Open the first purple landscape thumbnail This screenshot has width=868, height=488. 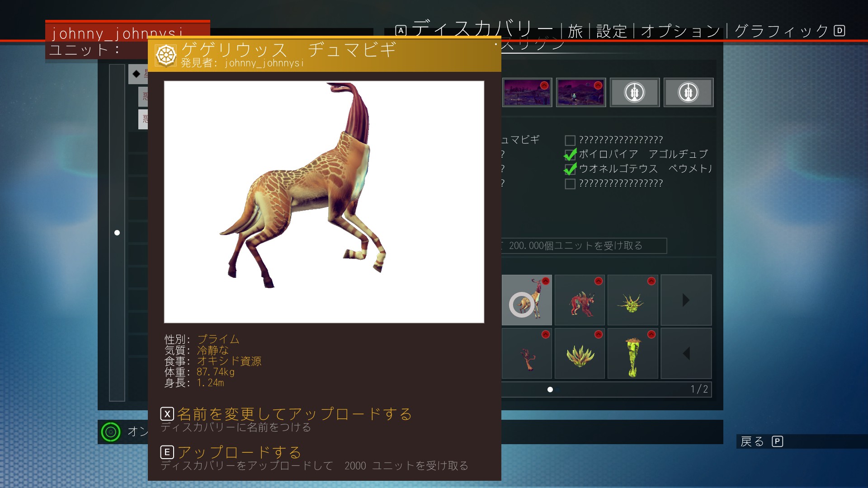tap(527, 93)
